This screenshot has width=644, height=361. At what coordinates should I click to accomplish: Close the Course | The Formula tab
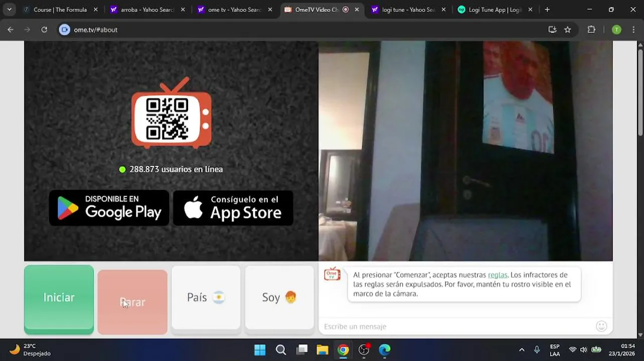[95, 10]
